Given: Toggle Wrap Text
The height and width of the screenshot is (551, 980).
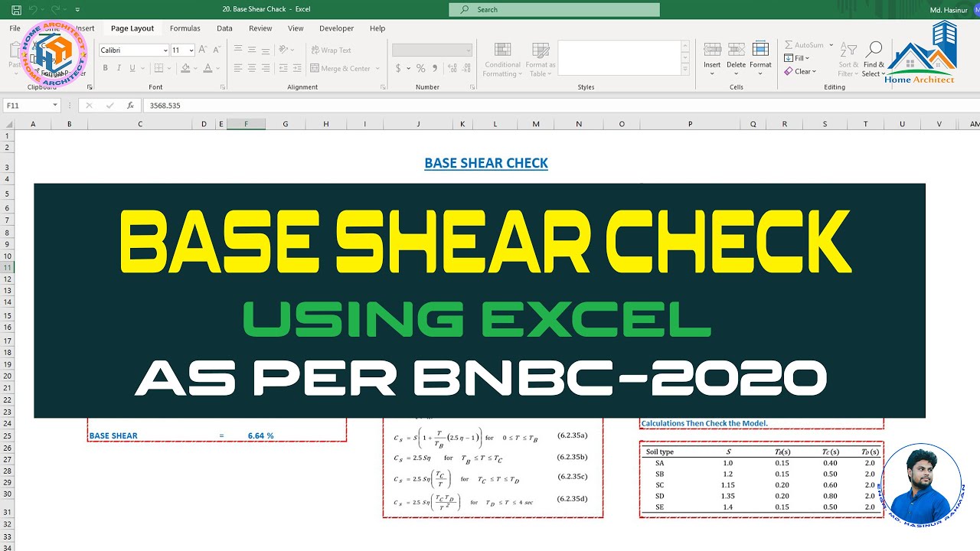Looking at the screenshot, I should pos(331,50).
